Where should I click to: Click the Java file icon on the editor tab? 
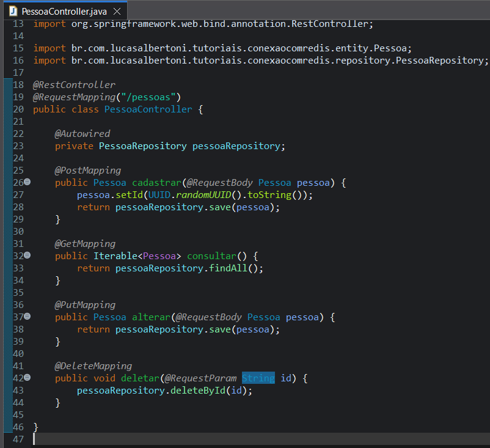pyautogui.click(x=12, y=11)
